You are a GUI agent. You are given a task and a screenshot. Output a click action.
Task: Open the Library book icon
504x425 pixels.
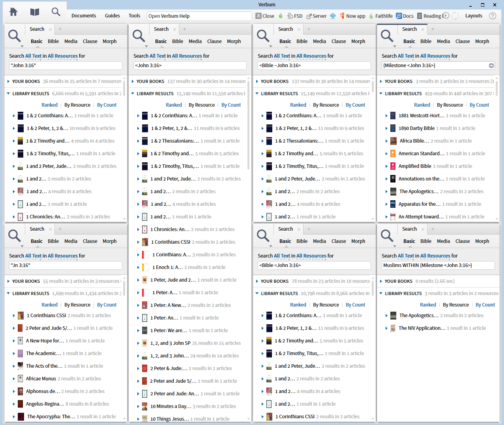[x=35, y=12]
